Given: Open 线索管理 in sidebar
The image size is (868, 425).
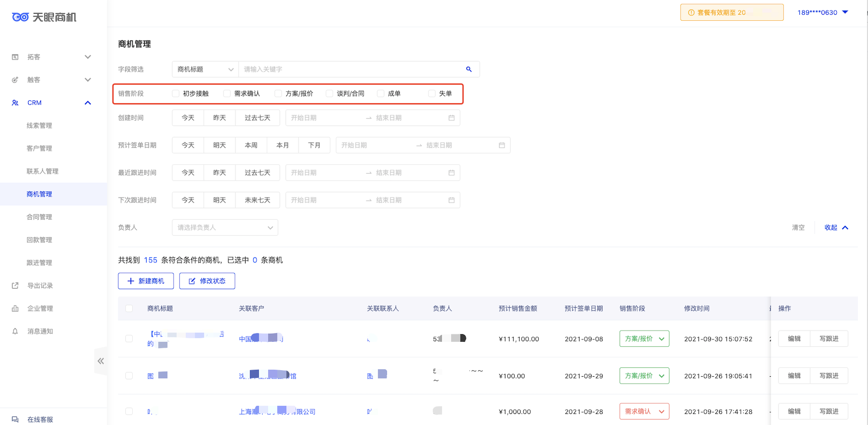Looking at the screenshot, I should pos(39,125).
